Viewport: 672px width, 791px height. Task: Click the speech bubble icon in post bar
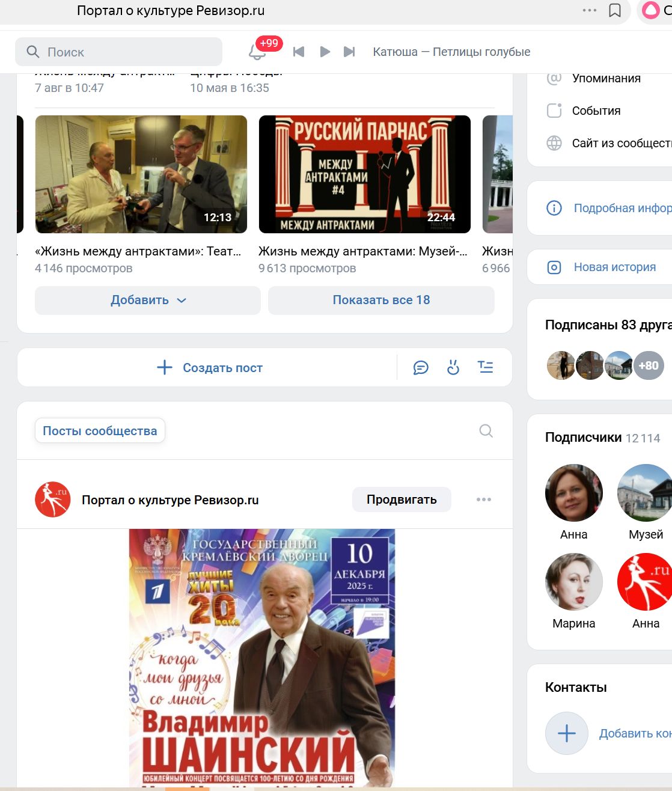pyautogui.click(x=421, y=367)
